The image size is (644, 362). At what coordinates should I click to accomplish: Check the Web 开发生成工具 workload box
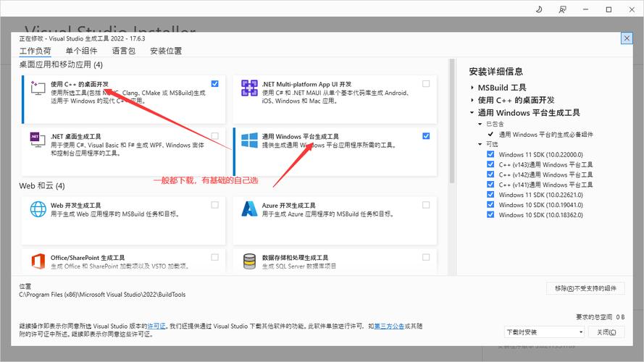click(x=215, y=205)
